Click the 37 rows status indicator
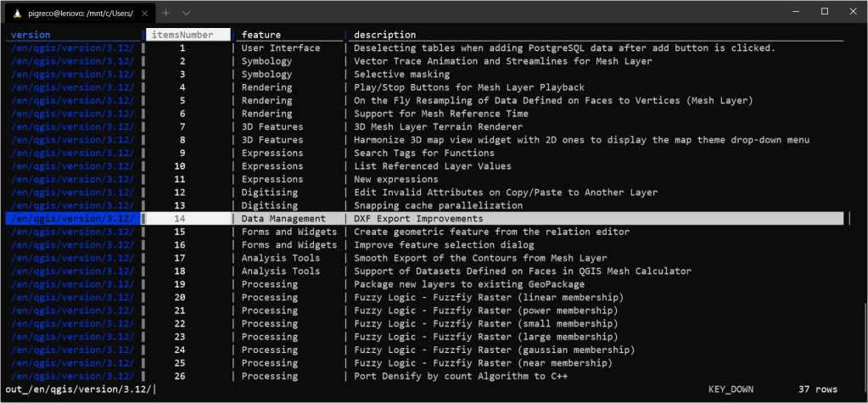The image size is (868, 403). pos(818,389)
